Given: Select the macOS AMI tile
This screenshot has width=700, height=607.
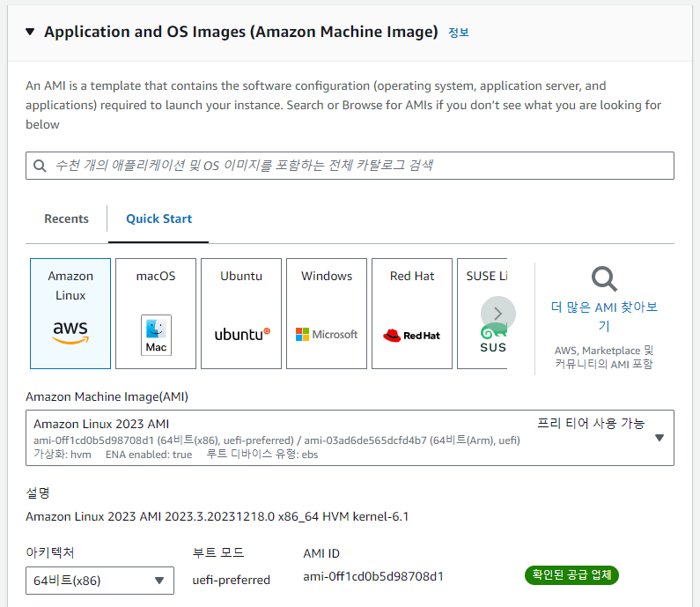Looking at the screenshot, I should 156,314.
